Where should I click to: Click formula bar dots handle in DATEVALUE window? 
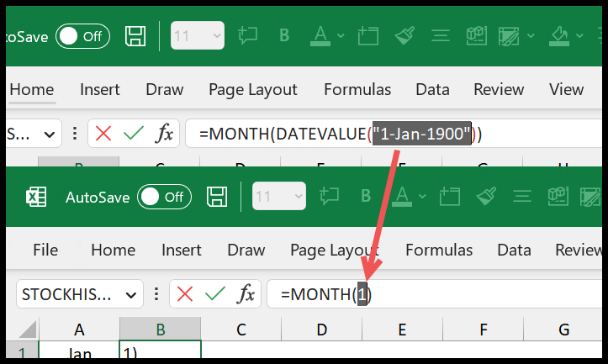[75, 134]
